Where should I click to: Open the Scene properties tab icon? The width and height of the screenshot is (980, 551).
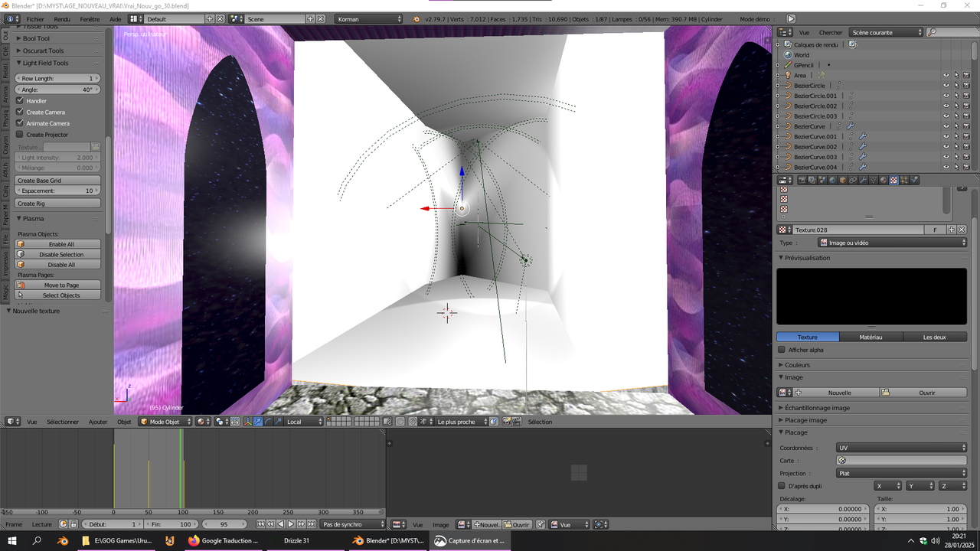coord(822,180)
